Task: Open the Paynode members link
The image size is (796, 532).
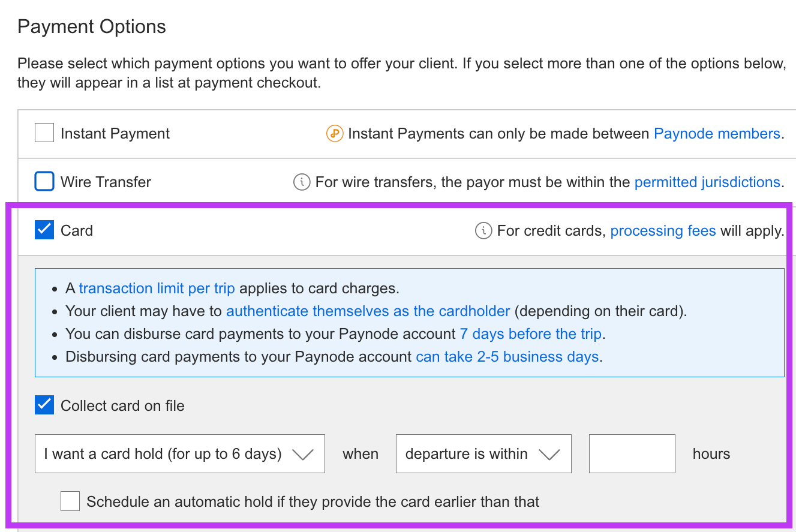Action: (x=717, y=134)
